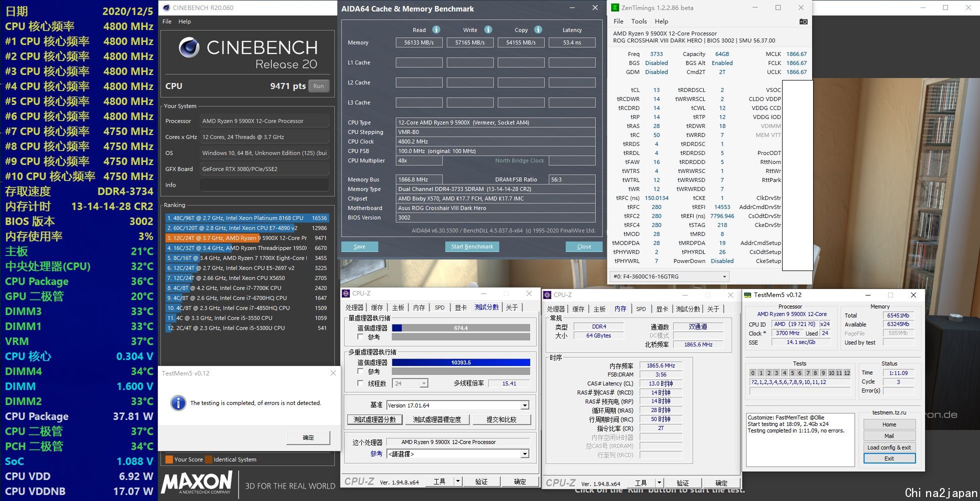Click the Cinebench Info text field
Image resolution: width=980 pixels, height=501 pixels.
264,185
